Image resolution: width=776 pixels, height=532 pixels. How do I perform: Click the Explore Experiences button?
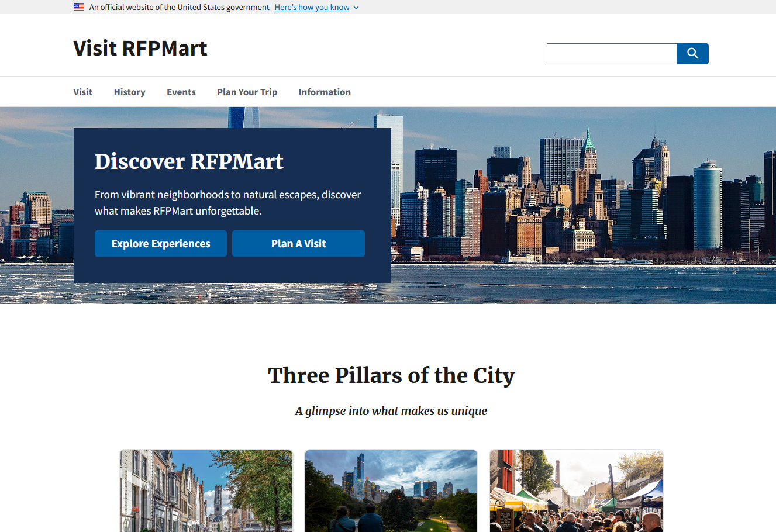click(x=161, y=243)
